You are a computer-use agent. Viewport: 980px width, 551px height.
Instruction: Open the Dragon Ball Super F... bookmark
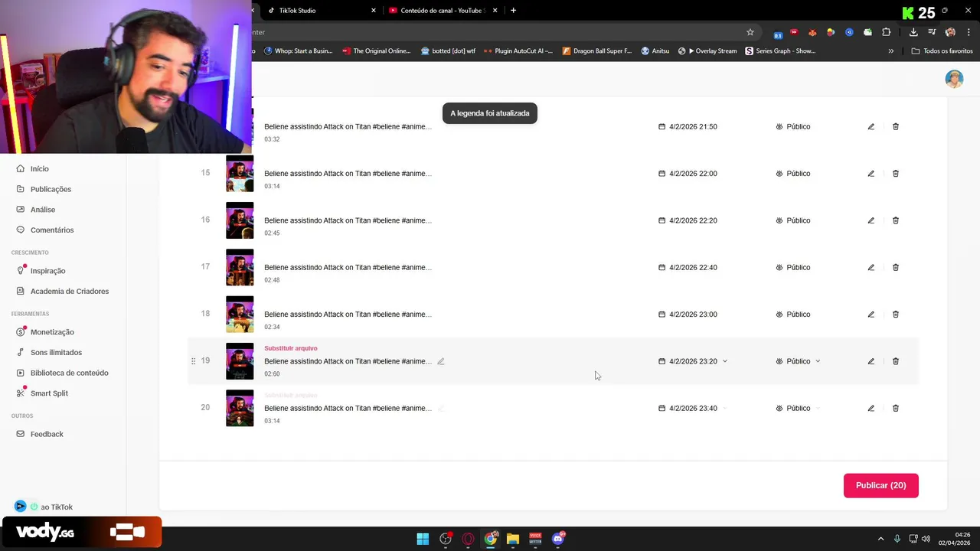point(597,51)
